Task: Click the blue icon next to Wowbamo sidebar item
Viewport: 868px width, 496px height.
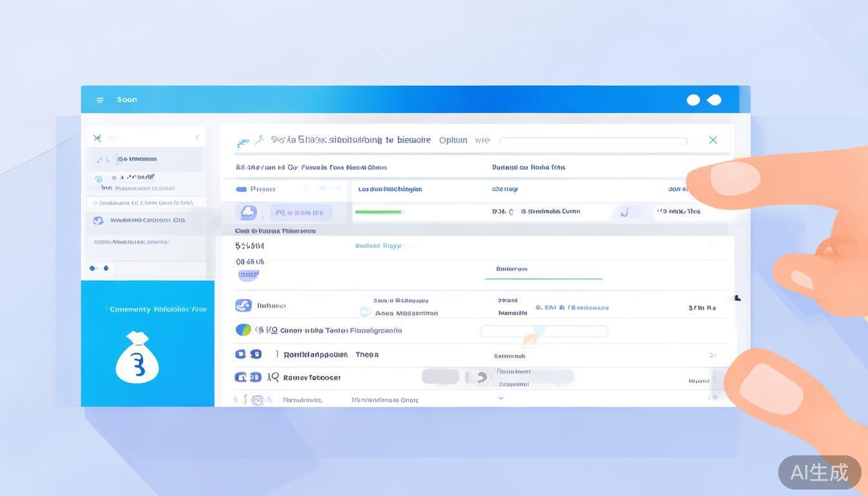Action: pyautogui.click(x=98, y=220)
